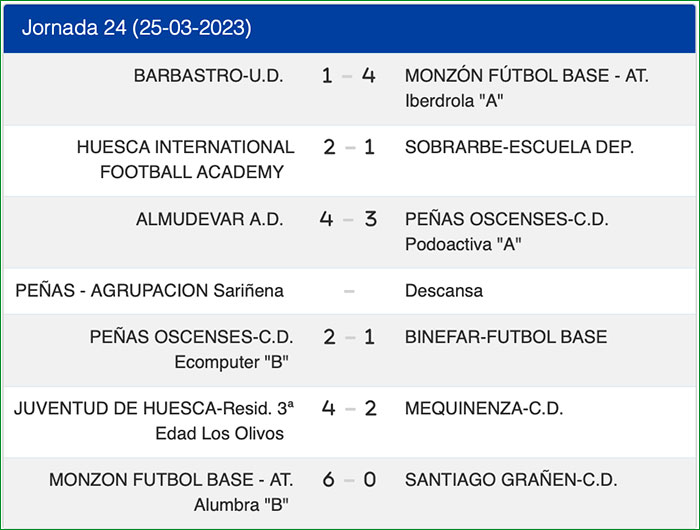Select PEÑAS - AGRUPACION Sariñena team
The image size is (700, 530).
[x=150, y=291]
